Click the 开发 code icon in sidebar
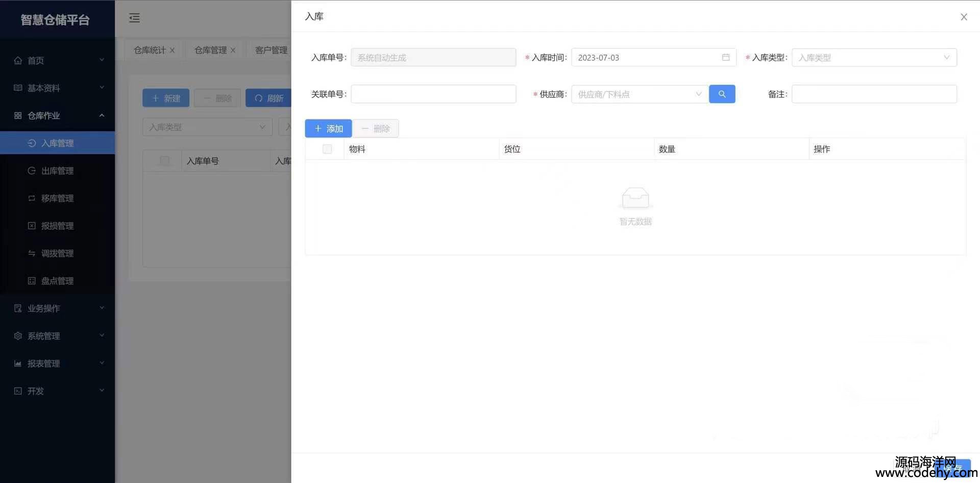The height and width of the screenshot is (483, 980). pyautogui.click(x=18, y=391)
